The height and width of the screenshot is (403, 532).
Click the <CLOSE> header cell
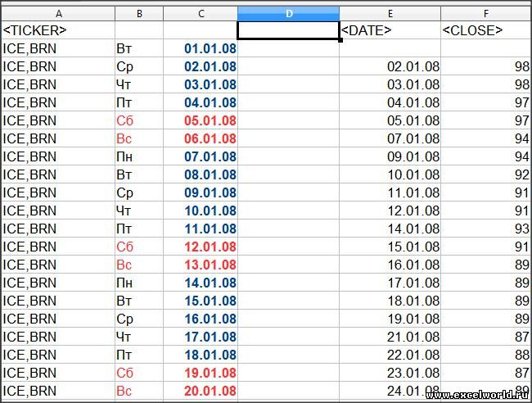pyautogui.click(x=486, y=30)
